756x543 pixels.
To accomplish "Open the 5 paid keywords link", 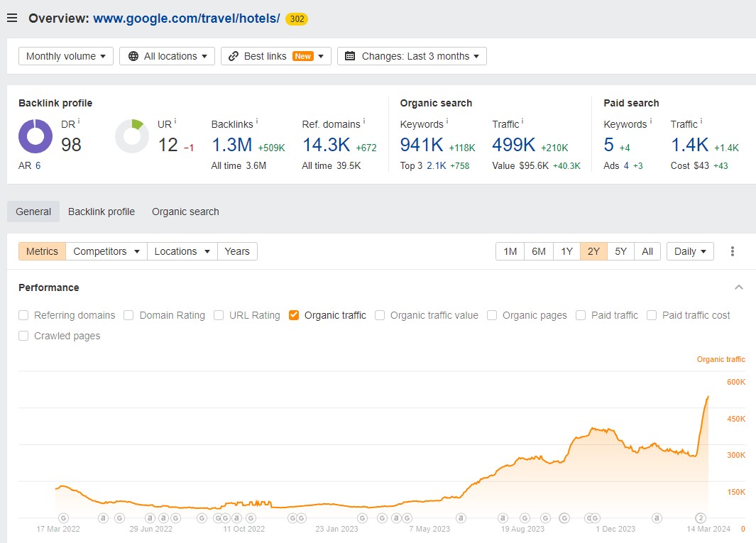I will pyautogui.click(x=609, y=145).
